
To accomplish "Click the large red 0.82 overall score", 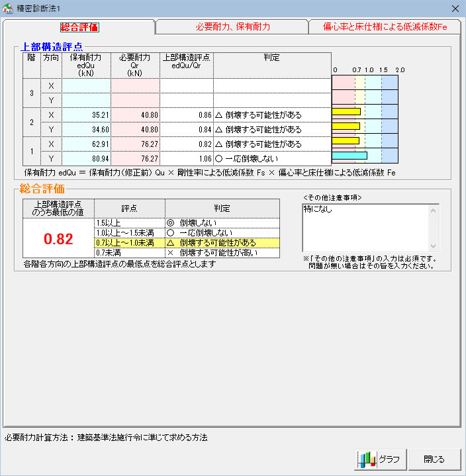I will click(x=58, y=239).
